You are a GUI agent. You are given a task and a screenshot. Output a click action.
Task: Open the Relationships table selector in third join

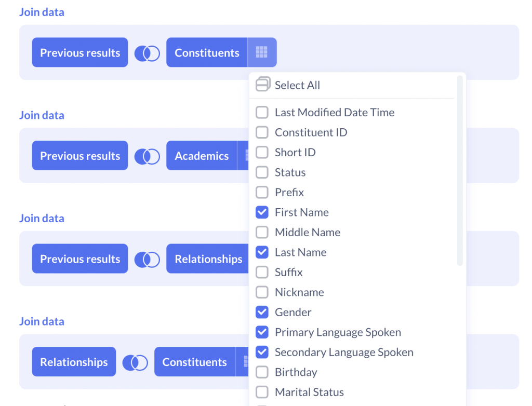point(208,259)
